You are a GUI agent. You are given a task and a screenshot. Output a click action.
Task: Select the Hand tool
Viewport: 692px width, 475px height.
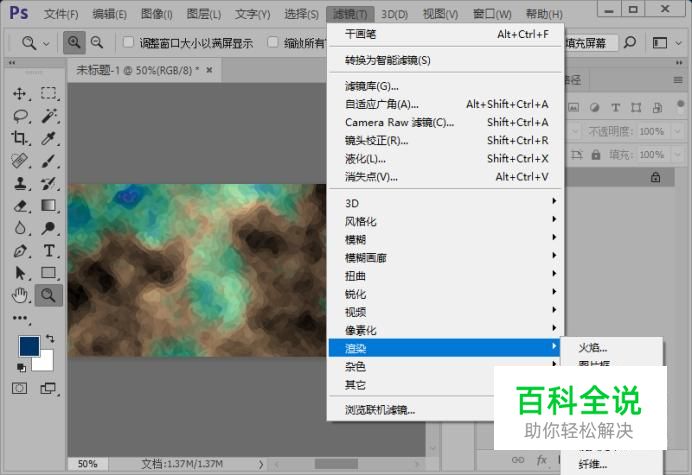pyautogui.click(x=19, y=295)
